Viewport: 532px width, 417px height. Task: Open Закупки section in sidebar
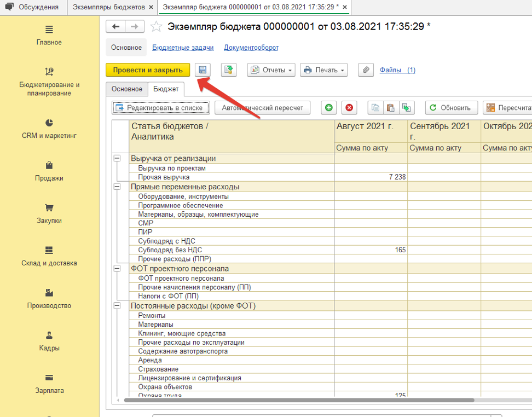(x=49, y=214)
